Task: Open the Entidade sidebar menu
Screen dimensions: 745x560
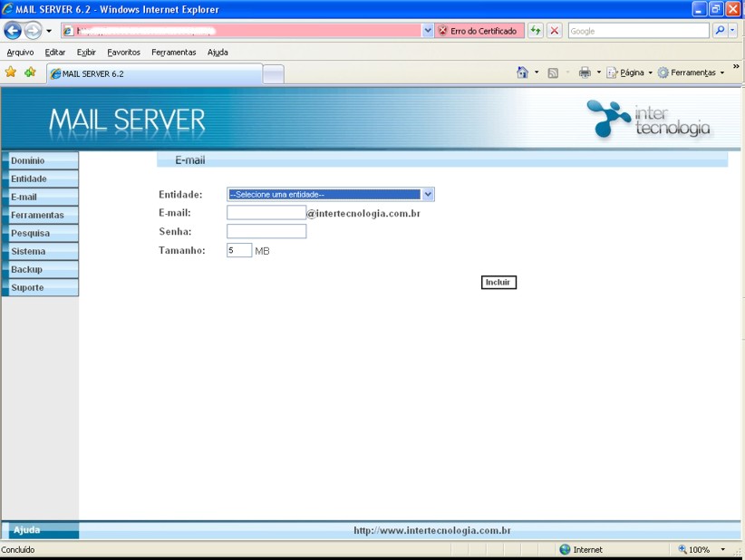Action: tap(41, 179)
